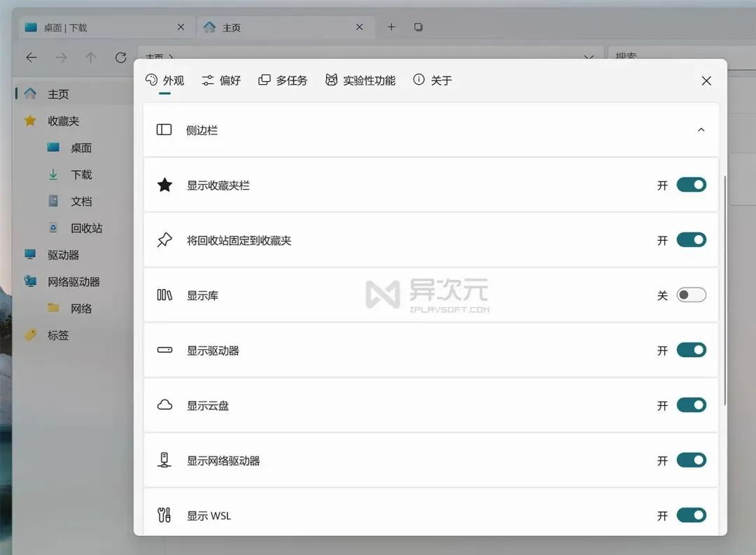Click the monitor icon beside 驱动器
This screenshot has height=555, width=756.
[30, 255]
